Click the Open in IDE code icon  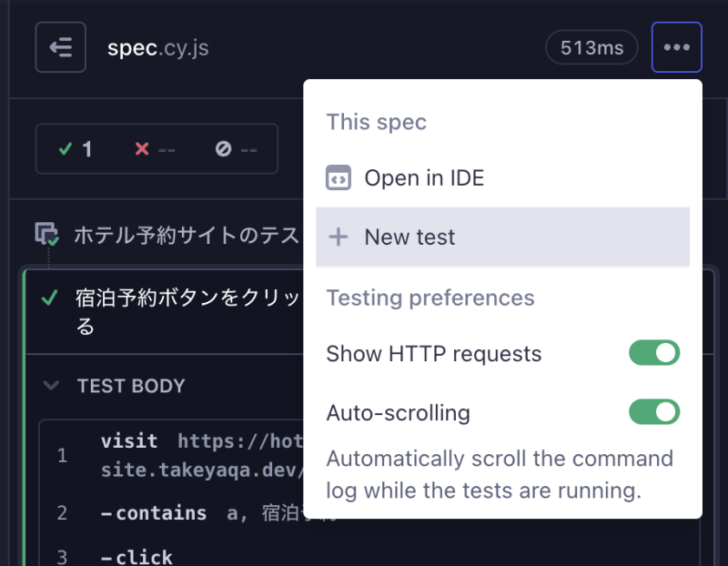(x=338, y=177)
